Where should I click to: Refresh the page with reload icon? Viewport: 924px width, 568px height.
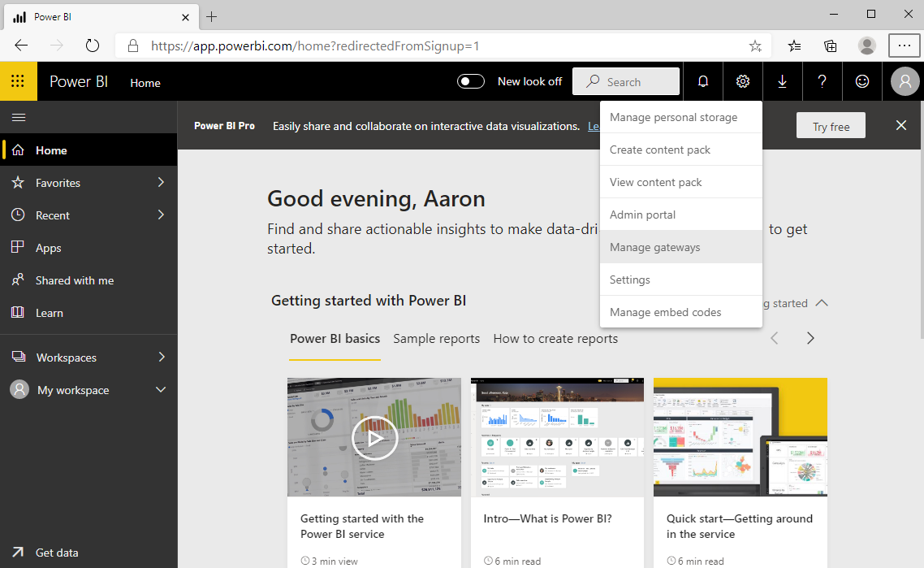point(93,46)
